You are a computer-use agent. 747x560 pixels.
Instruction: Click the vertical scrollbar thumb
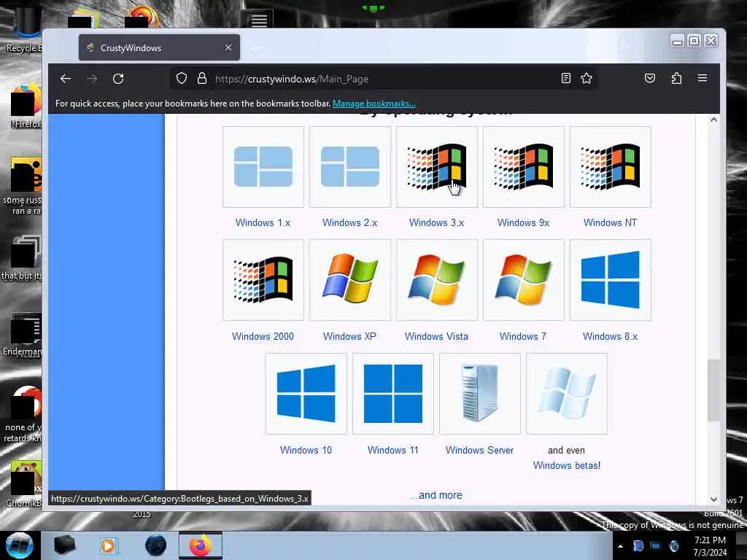(713, 391)
